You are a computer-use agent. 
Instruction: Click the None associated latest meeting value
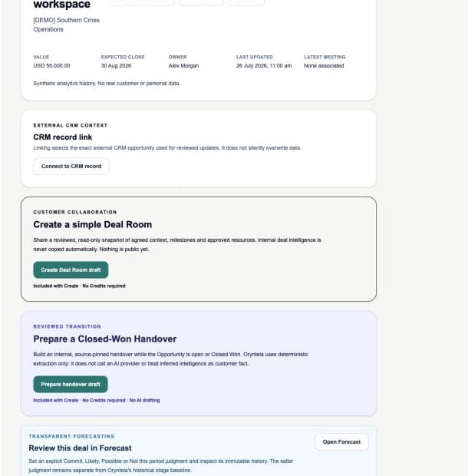tap(324, 66)
